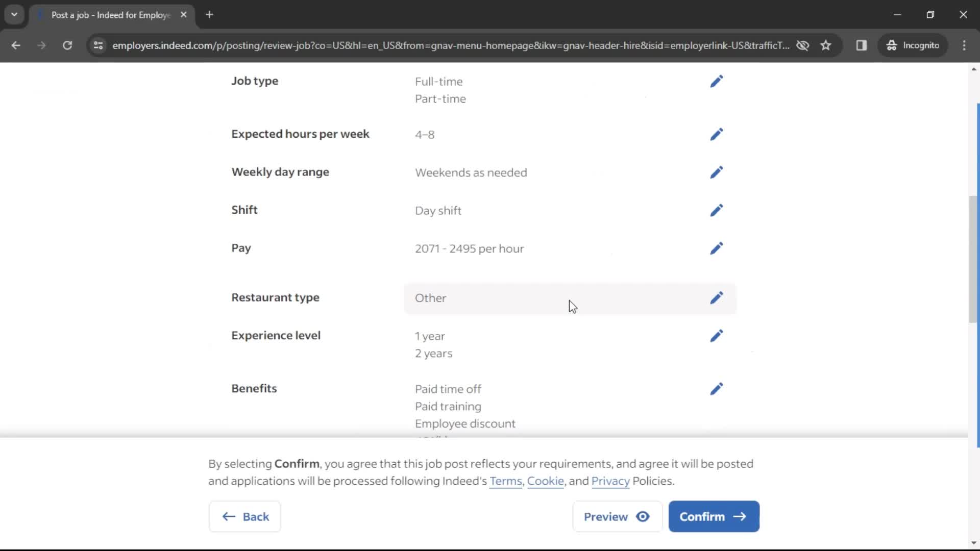Click the edit icon for Expected hours per week

(x=716, y=134)
